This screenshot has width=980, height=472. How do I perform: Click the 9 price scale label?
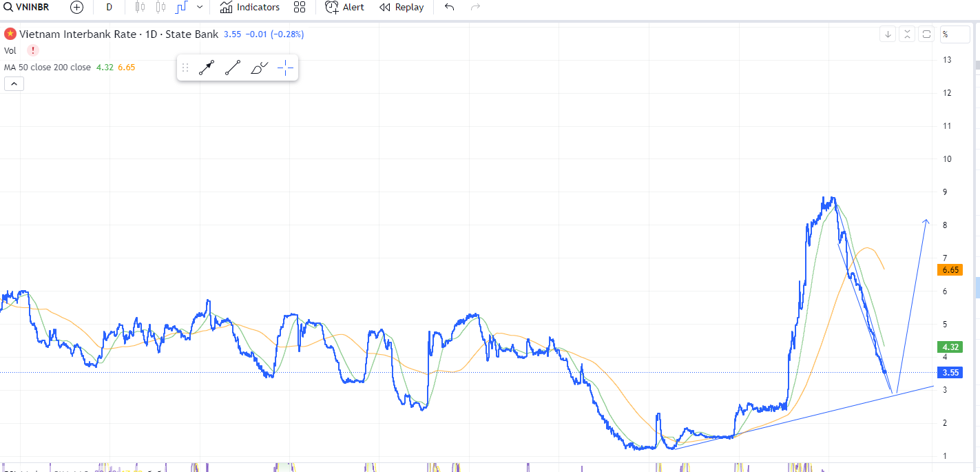[946, 192]
